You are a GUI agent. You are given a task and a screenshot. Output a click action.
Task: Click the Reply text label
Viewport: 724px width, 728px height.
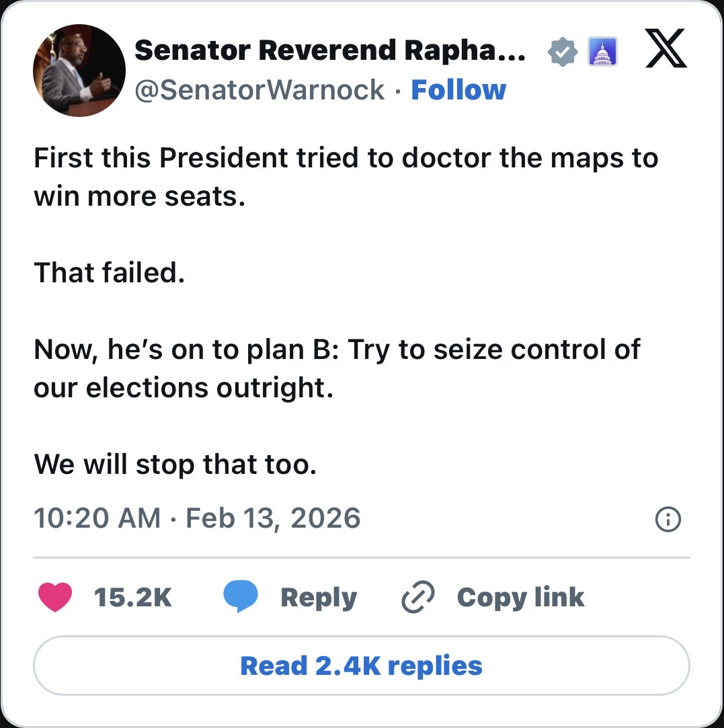coord(318,598)
